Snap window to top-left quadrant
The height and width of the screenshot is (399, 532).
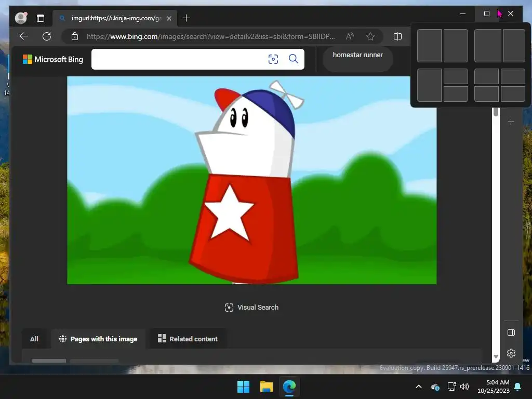pyautogui.click(x=486, y=76)
